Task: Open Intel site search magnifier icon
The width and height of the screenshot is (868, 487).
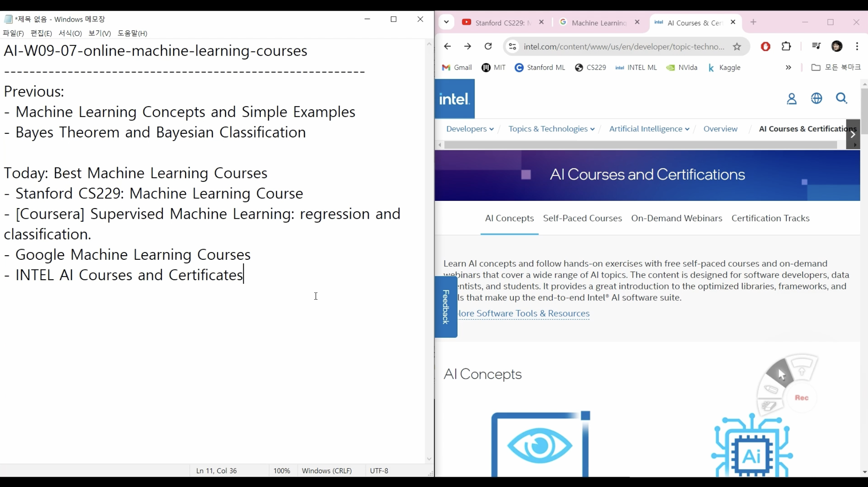Action: click(842, 98)
